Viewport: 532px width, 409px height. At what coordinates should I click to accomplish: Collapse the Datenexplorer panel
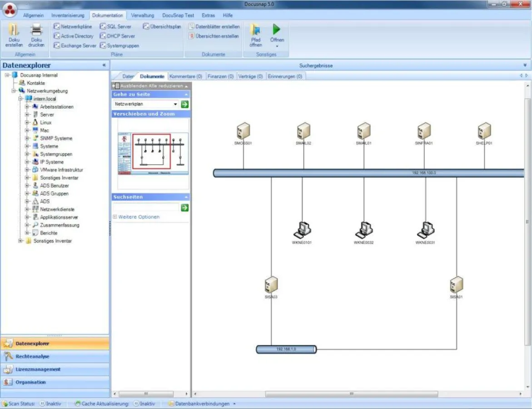pyautogui.click(x=104, y=65)
